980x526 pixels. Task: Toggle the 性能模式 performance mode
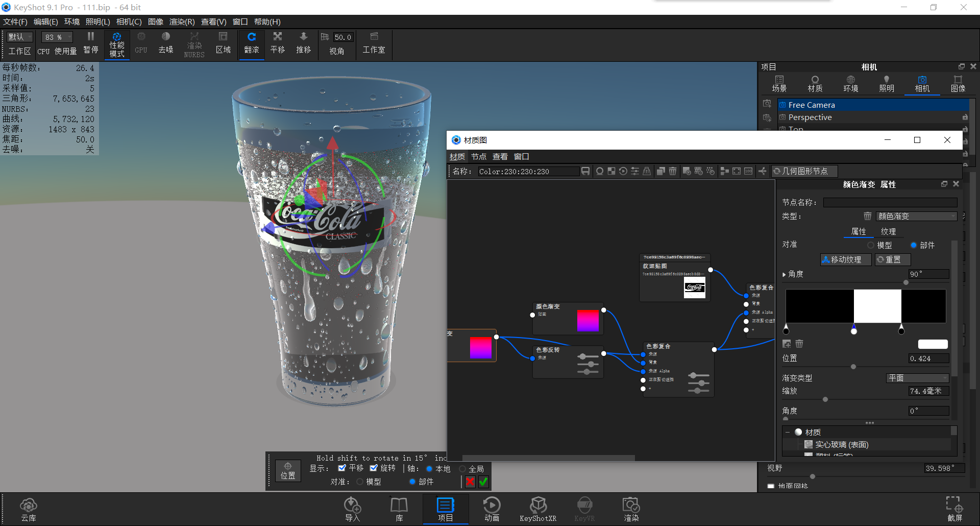point(117,44)
